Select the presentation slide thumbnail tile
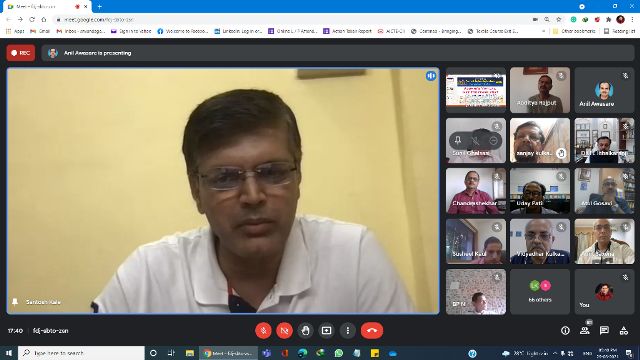The image size is (640, 360). pyautogui.click(x=476, y=90)
